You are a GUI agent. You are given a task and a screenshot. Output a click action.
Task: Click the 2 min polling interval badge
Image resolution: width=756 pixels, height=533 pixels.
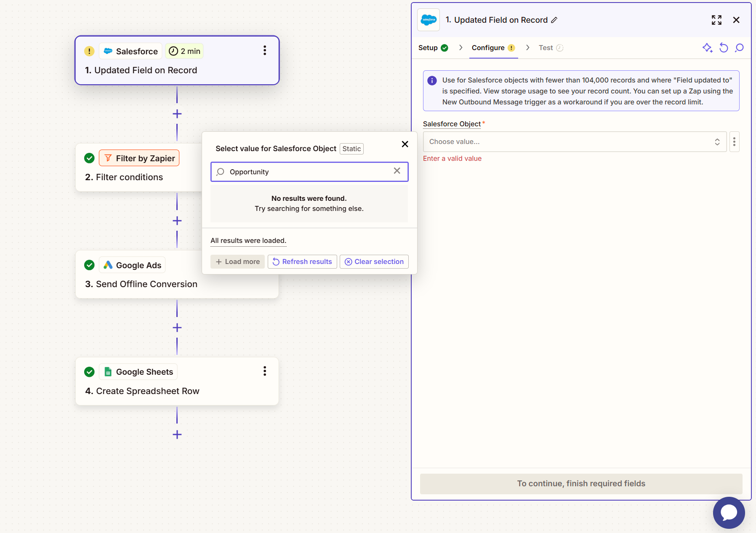184,51
